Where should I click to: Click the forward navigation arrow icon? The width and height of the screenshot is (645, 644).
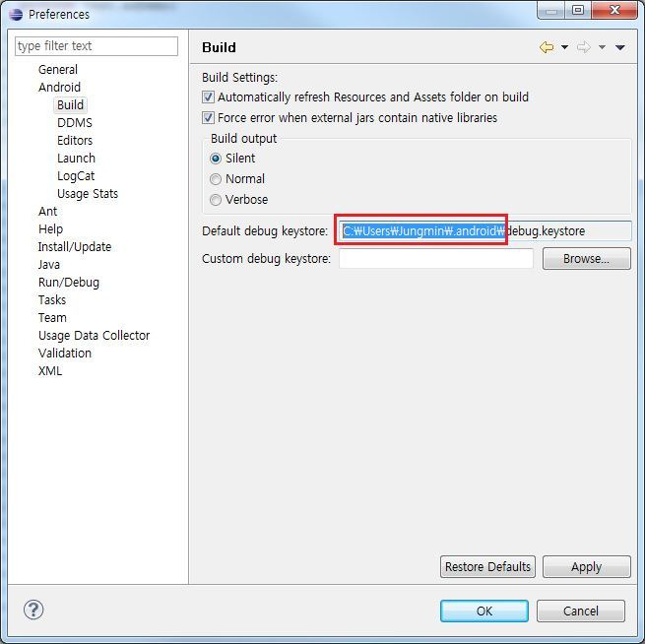pos(584,47)
